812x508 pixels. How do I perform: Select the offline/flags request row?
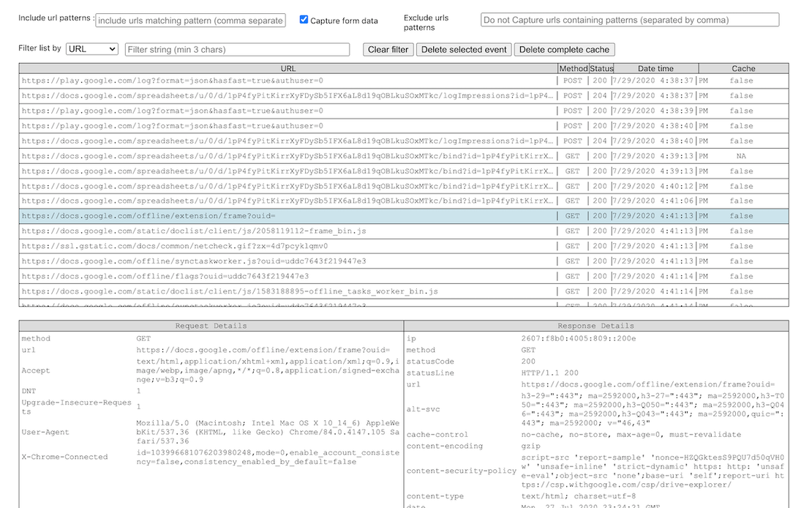(x=288, y=276)
